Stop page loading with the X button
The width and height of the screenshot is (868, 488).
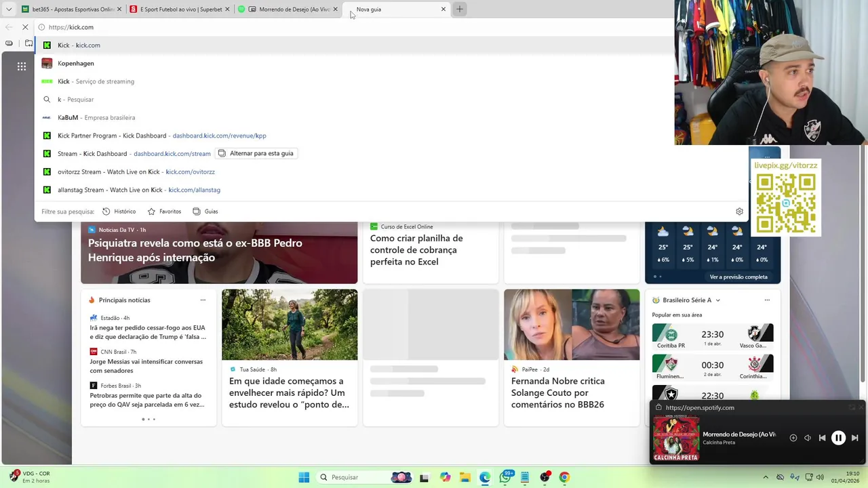point(25,27)
